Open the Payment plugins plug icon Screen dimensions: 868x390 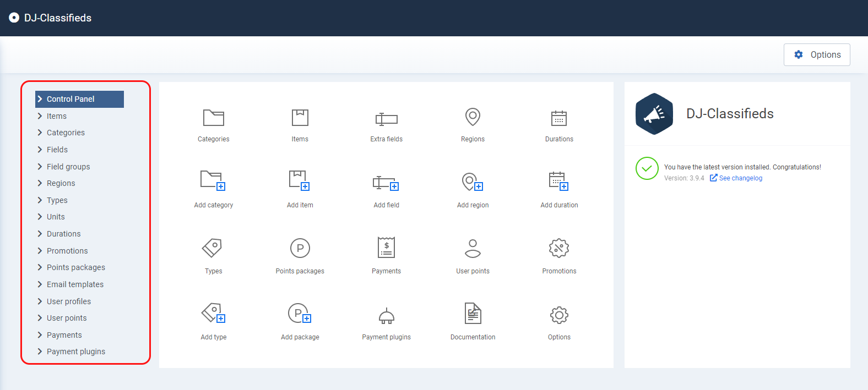pos(387,315)
